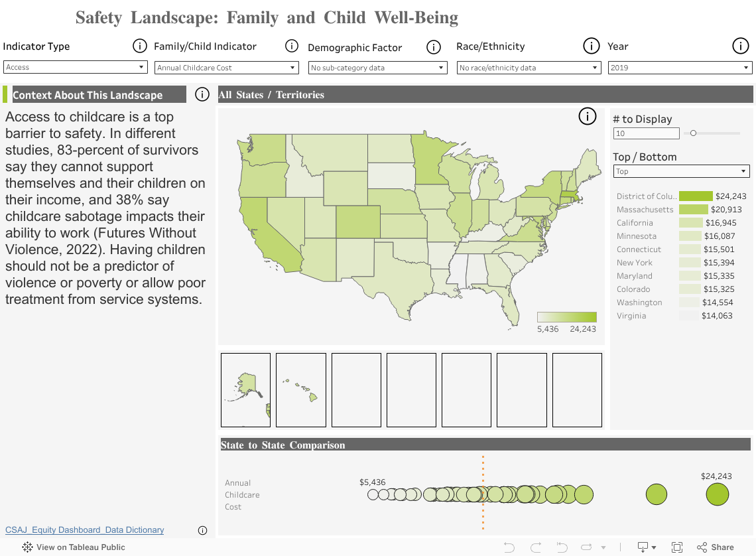Open the Year dropdown showing 2019

pos(680,67)
